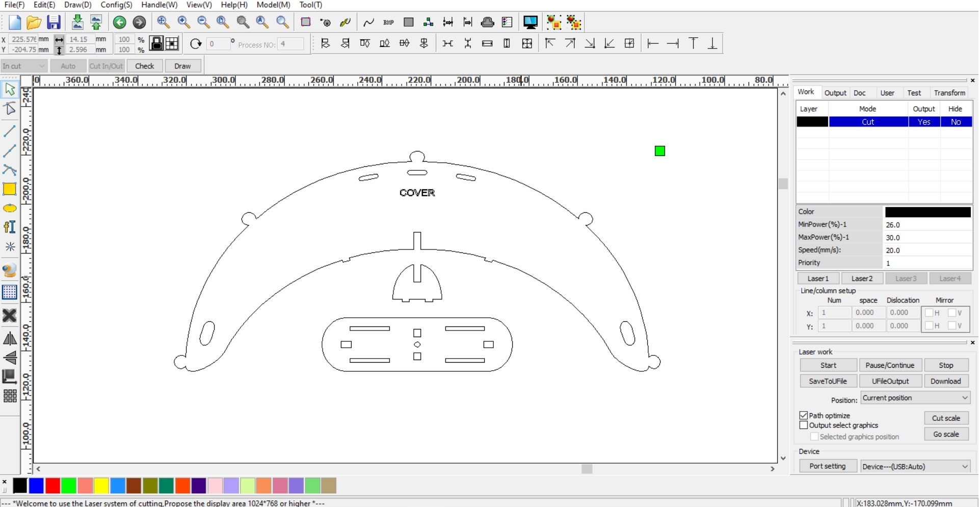Click the Stop button
This screenshot has width=980, height=507.
coord(946,366)
